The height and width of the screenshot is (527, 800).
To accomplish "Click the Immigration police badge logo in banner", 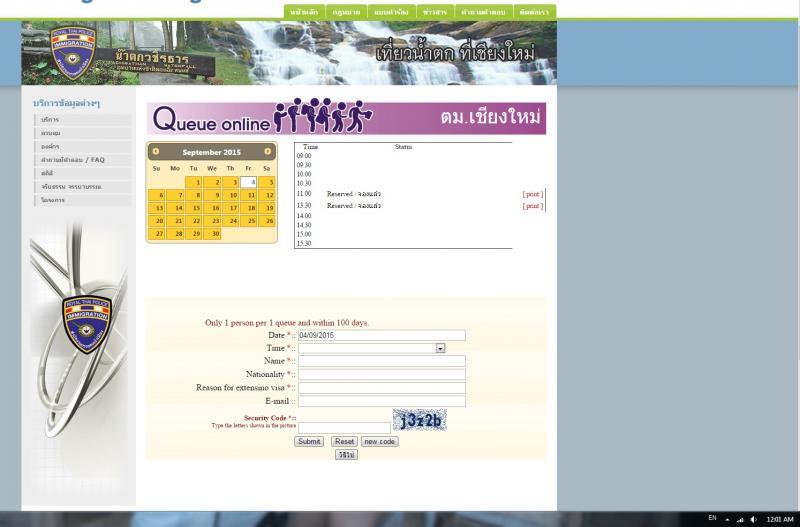I will tap(71, 50).
